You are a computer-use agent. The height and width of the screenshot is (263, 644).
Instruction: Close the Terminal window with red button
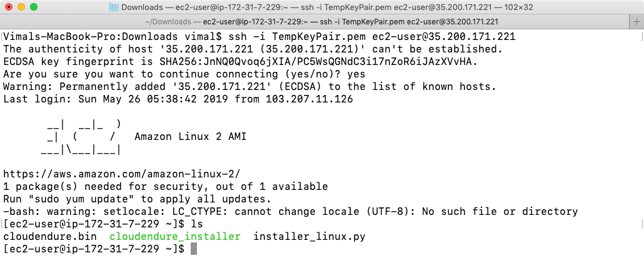pos(9,7)
